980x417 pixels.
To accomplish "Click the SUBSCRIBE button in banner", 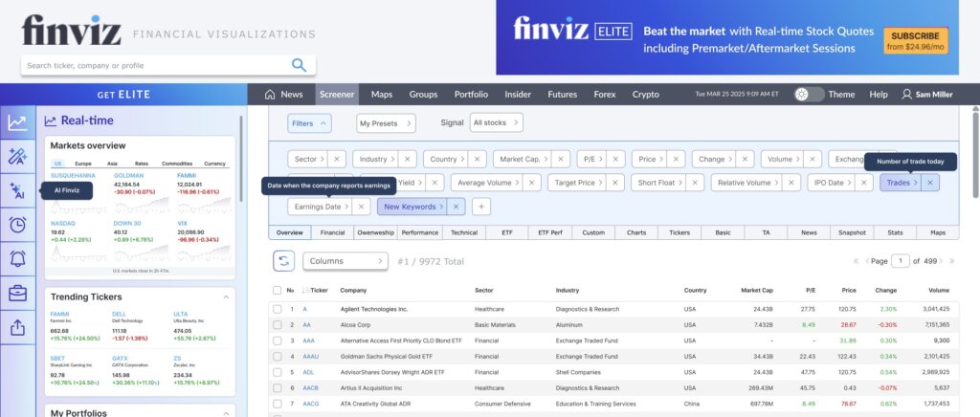I will tap(915, 40).
